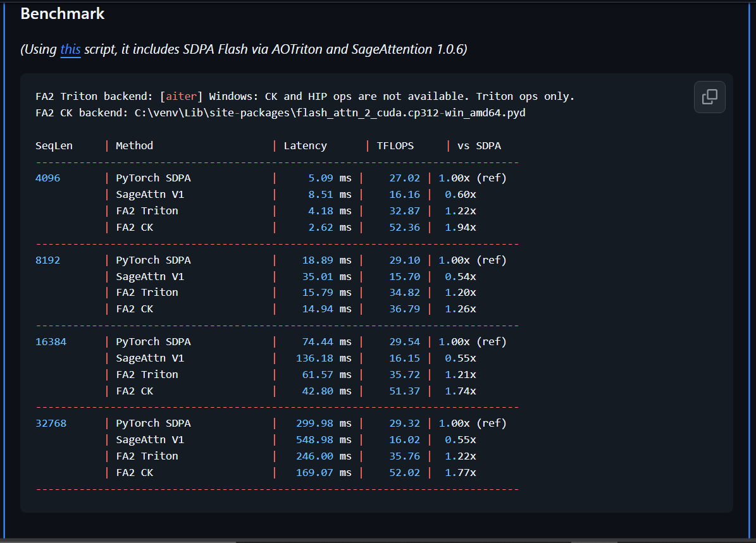756x543 pixels.
Task: Click TFLOPS value 16.16
Action: [x=404, y=194]
